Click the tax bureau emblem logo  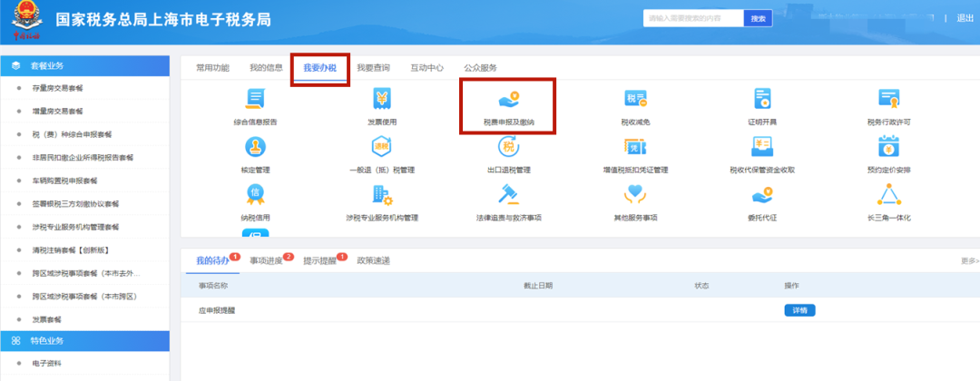(x=25, y=21)
